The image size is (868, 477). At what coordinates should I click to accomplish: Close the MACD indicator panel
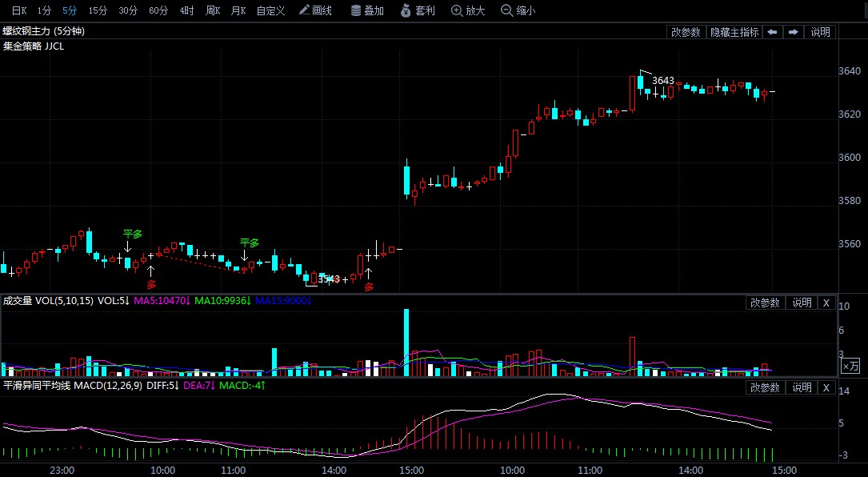tap(826, 387)
